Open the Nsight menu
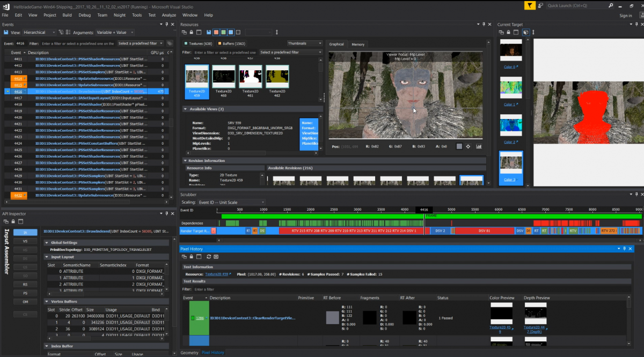Image resolution: width=644 pixels, height=357 pixels. click(x=120, y=15)
